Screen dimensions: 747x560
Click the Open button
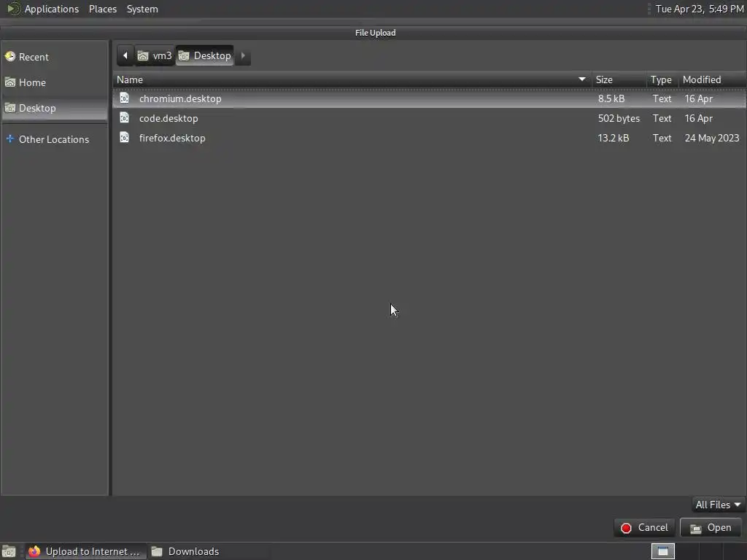(711, 528)
